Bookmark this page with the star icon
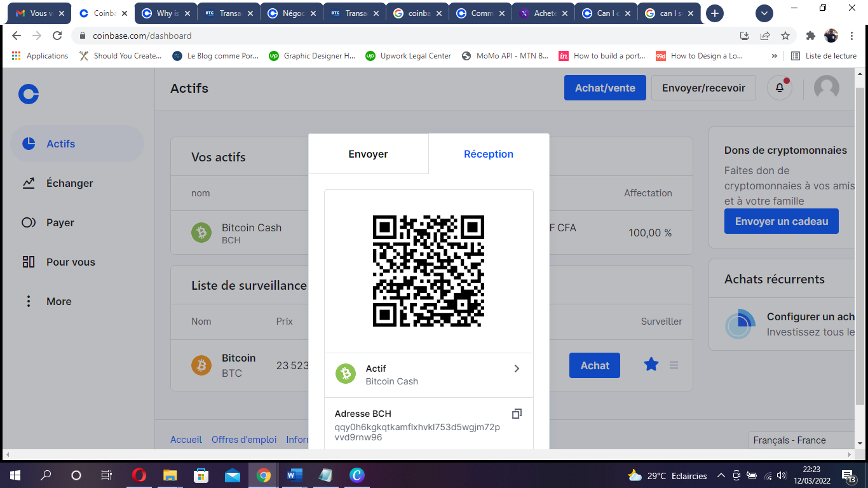868x488 pixels. 785,36
